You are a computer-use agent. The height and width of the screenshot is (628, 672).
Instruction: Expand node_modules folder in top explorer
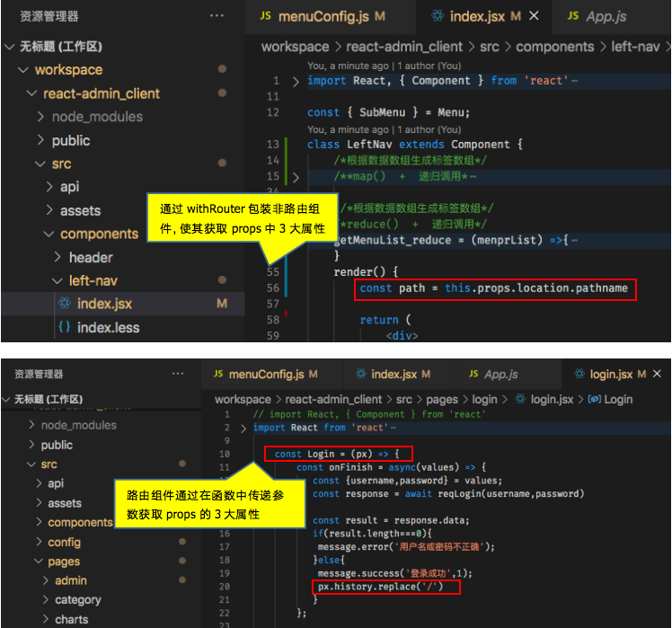(40, 117)
